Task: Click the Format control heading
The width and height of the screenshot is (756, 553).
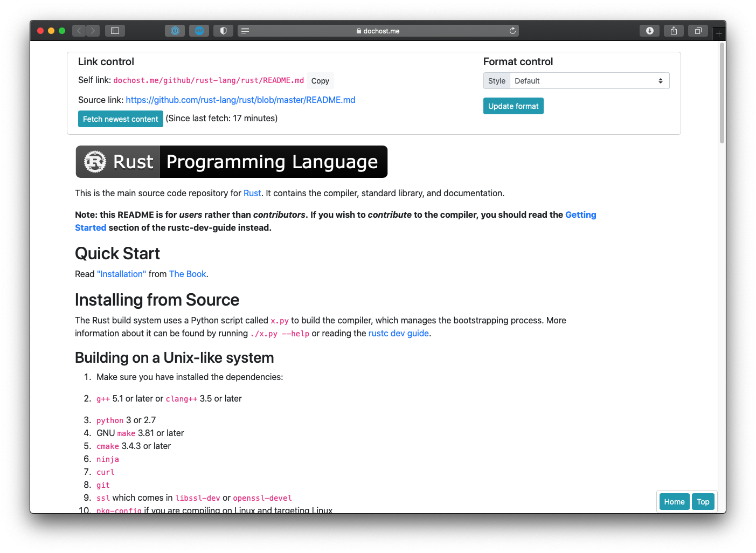Action: coord(518,61)
